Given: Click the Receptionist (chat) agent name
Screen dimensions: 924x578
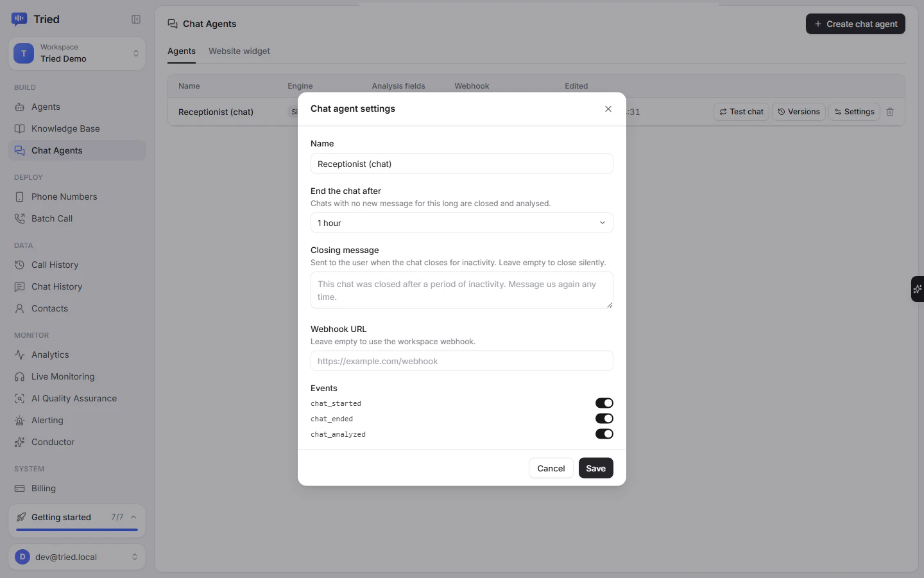Looking at the screenshot, I should click(216, 112).
